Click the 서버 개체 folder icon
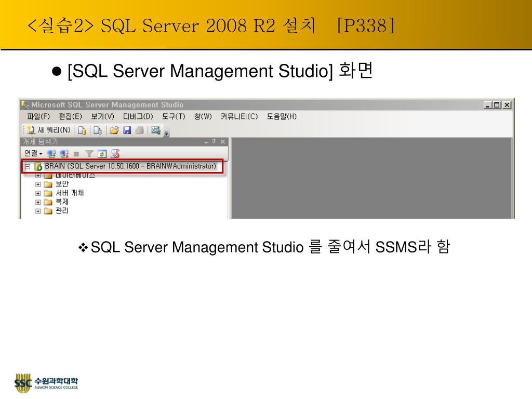Viewport: 532px width, 399px height. (48, 193)
